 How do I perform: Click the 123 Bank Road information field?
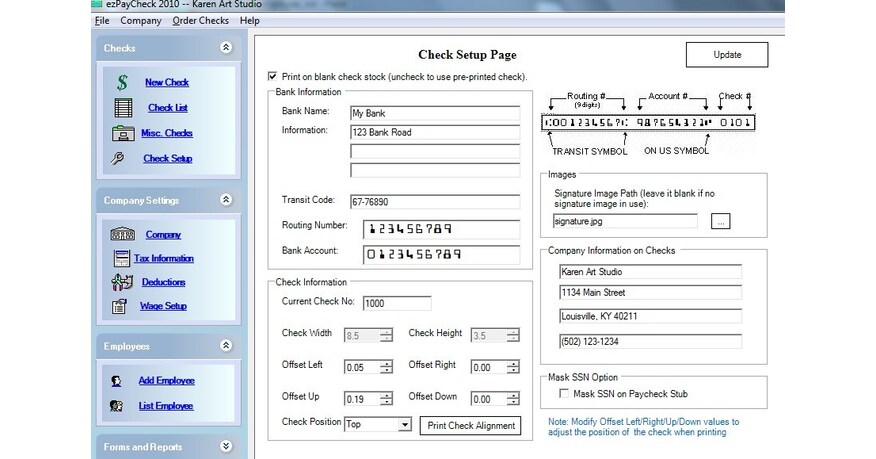[435, 132]
